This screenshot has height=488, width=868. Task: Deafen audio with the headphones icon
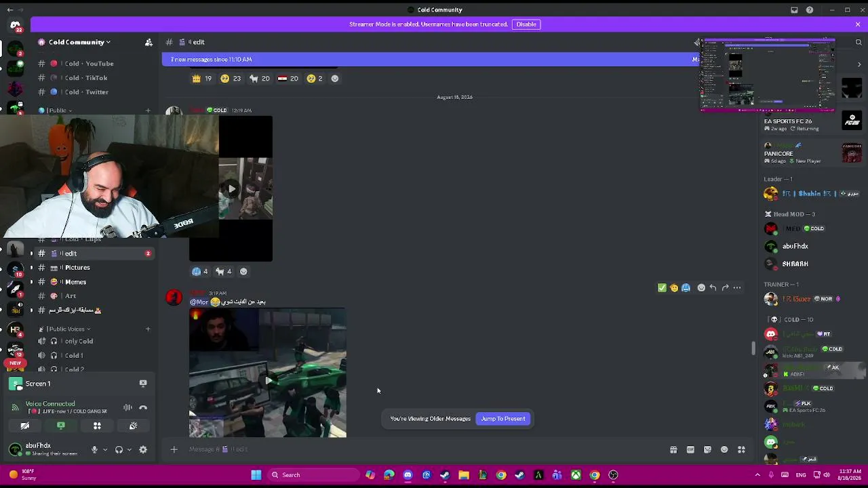(x=119, y=449)
